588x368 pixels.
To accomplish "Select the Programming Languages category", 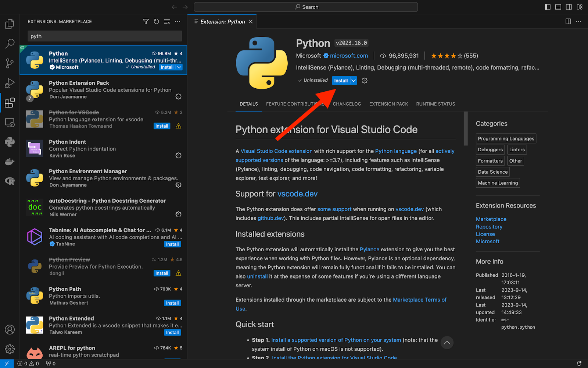I will click(x=506, y=138).
